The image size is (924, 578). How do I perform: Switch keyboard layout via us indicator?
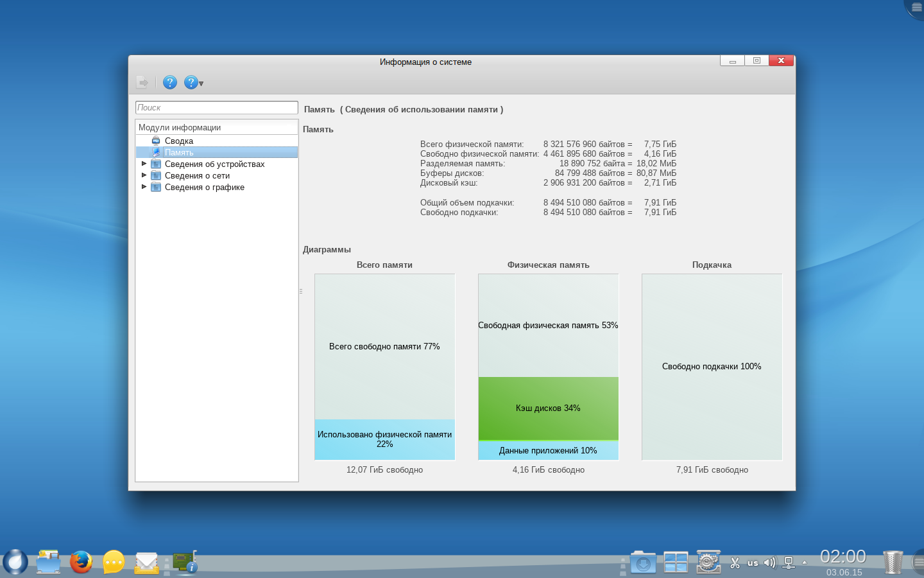coord(753,563)
